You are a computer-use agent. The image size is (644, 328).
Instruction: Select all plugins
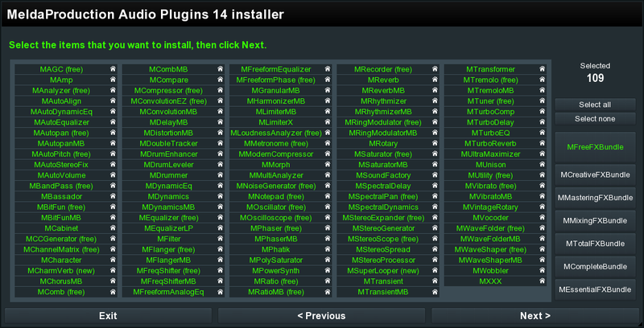pyautogui.click(x=595, y=105)
